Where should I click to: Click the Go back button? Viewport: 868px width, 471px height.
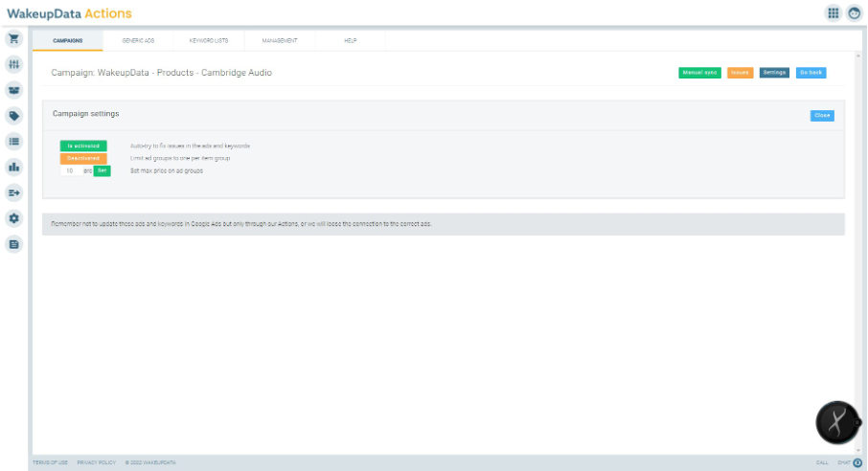(x=811, y=73)
